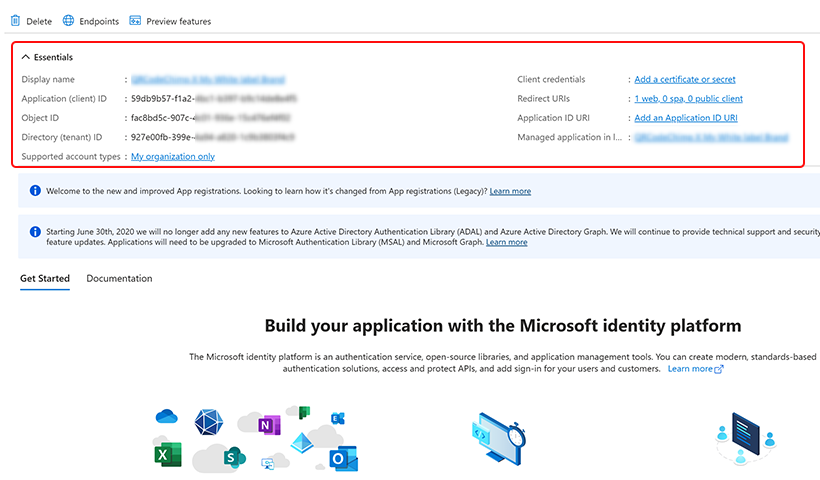Click the Excel icon in illustration
Image resolution: width=820 pixels, height=480 pixels.
(x=168, y=454)
